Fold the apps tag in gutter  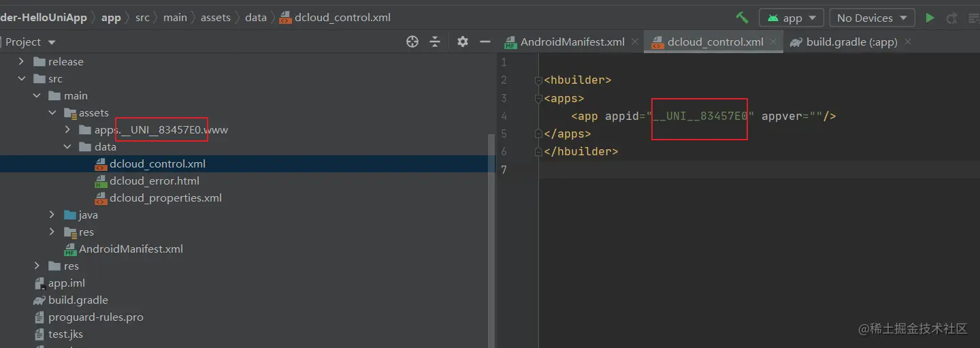[x=538, y=98]
